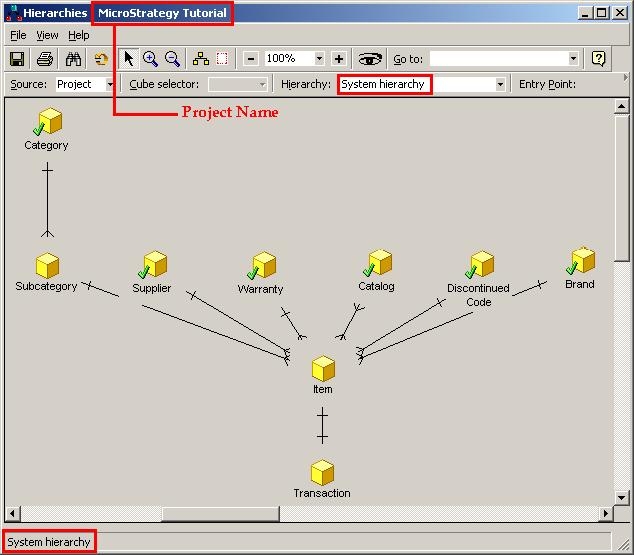Click System hierarchy in the status bar
The image size is (634, 555).
coord(49,542)
